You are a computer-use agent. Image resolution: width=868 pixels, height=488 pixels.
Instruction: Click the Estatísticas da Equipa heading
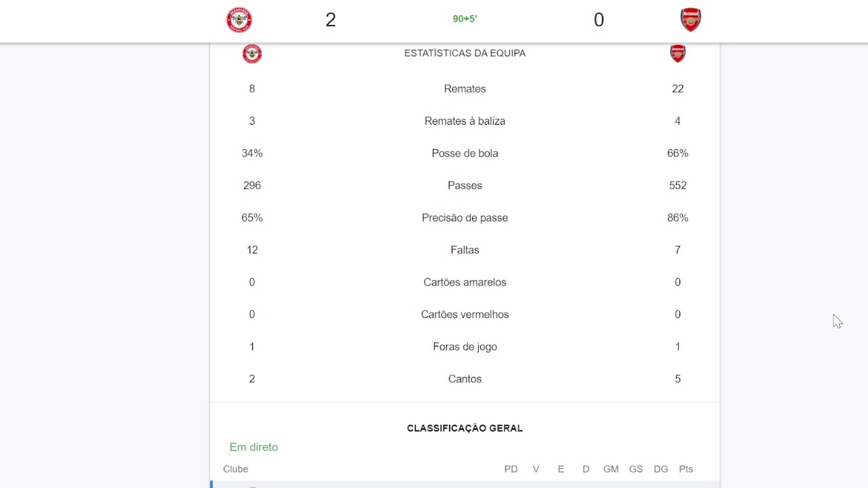tap(465, 53)
